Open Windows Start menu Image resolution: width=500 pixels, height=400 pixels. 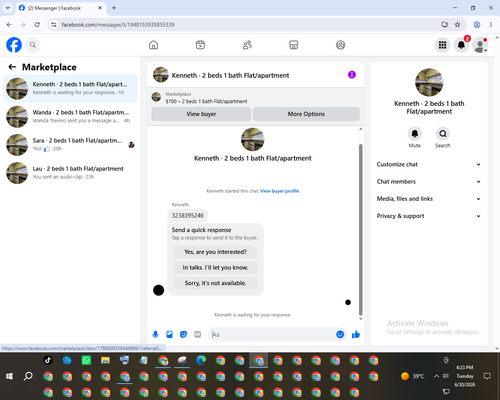click(x=9, y=376)
